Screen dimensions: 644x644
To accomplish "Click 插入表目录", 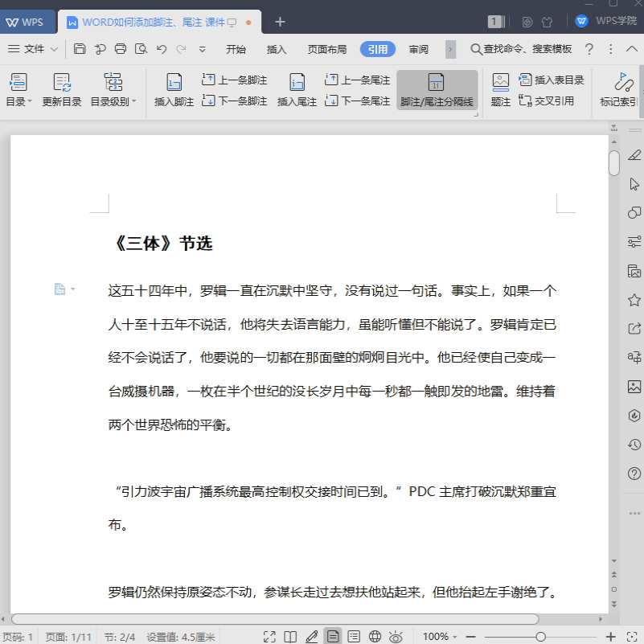I will pos(552,80).
